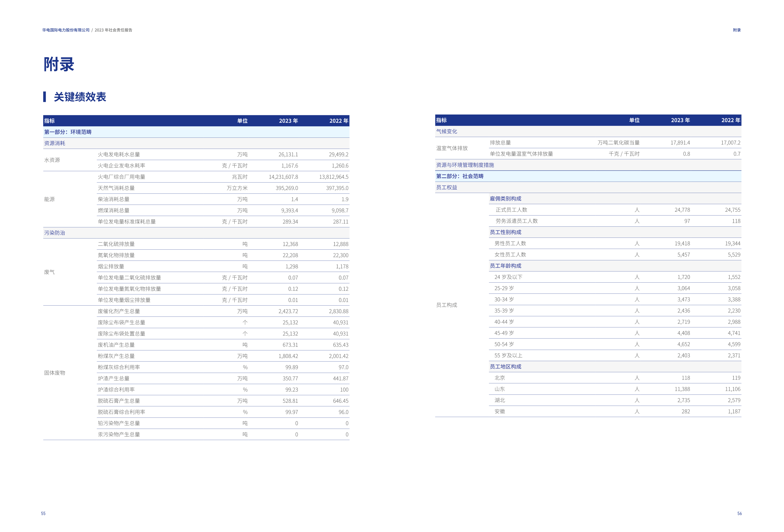Viewport: 784px width, 532px height.
Task: Click the 附录 label in top-right header
Action: pyautogui.click(x=736, y=30)
